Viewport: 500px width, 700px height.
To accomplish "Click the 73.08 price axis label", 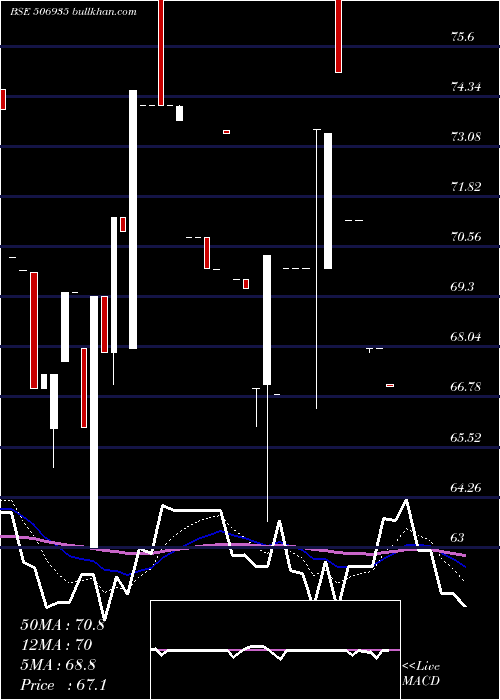I will 466,137.
